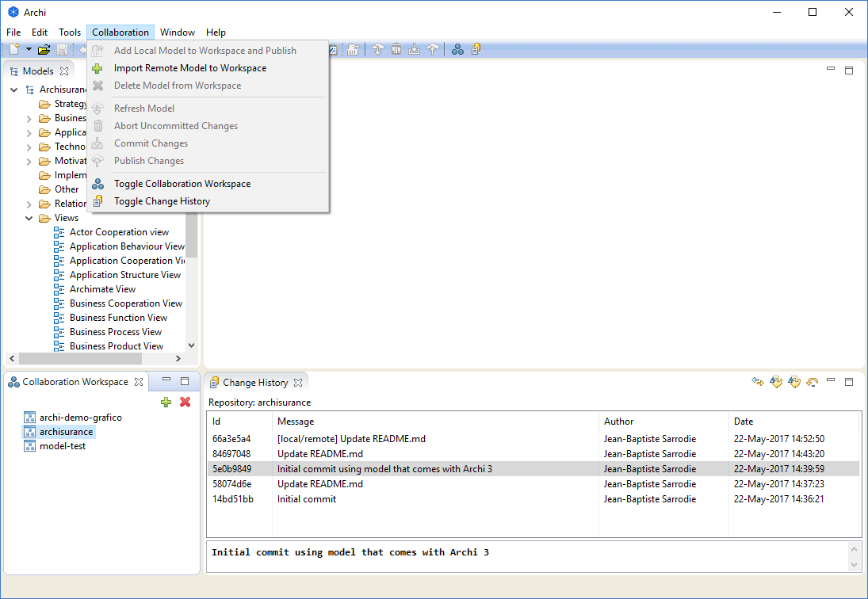The width and height of the screenshot is (868, 599).
Task: Click the Models tree vertical scrollbar down arrow
Action: 191,345
